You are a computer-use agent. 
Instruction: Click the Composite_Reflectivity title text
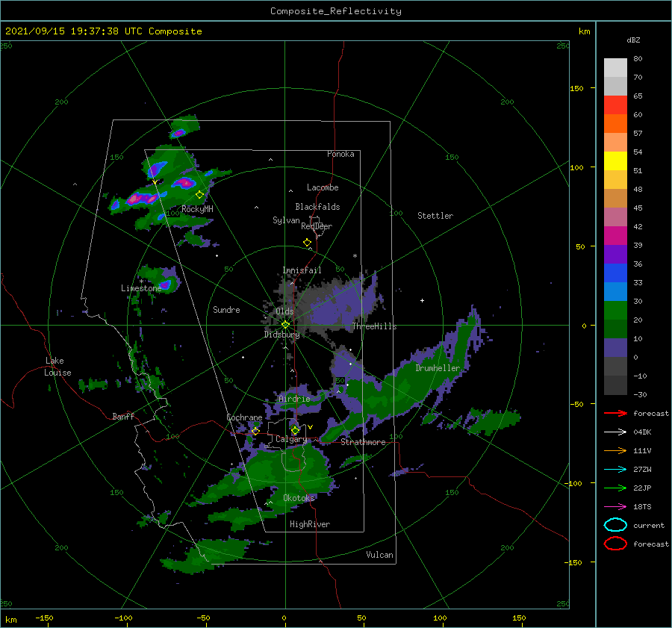coord(335,11)
